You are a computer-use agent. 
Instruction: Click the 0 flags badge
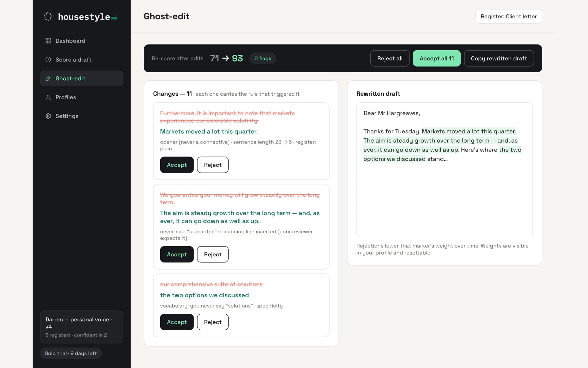[263, 58]
